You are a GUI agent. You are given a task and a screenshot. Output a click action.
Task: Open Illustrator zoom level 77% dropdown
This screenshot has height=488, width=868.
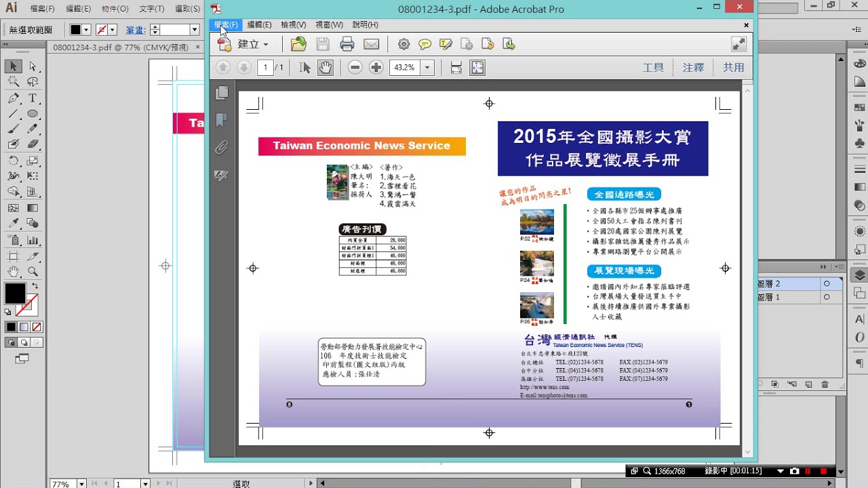[81, 484]
